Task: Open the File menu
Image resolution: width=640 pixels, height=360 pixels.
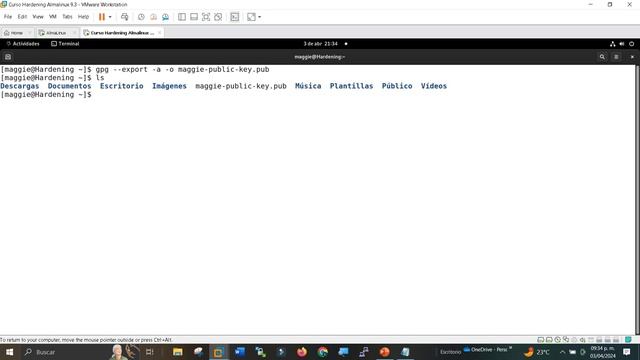Action: pyautogui.click(x=8, y=17)
